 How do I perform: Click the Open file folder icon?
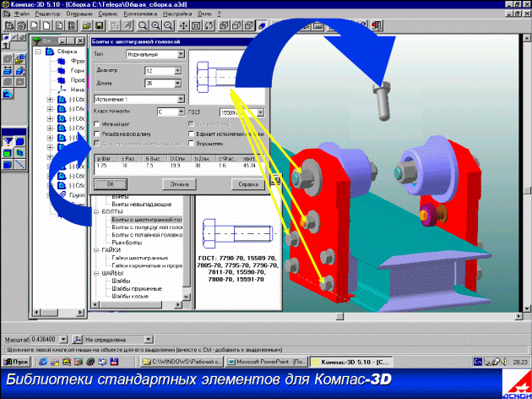pyautogui.click(x=87, y=25)
